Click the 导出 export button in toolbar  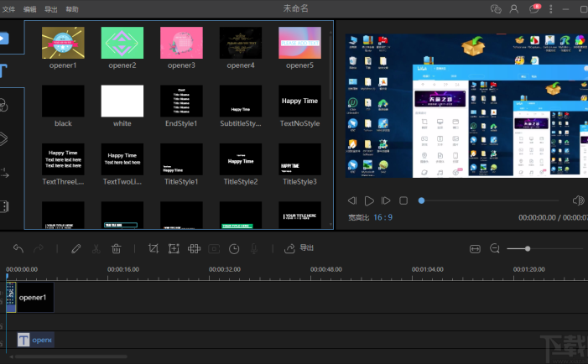pos(299,248)
